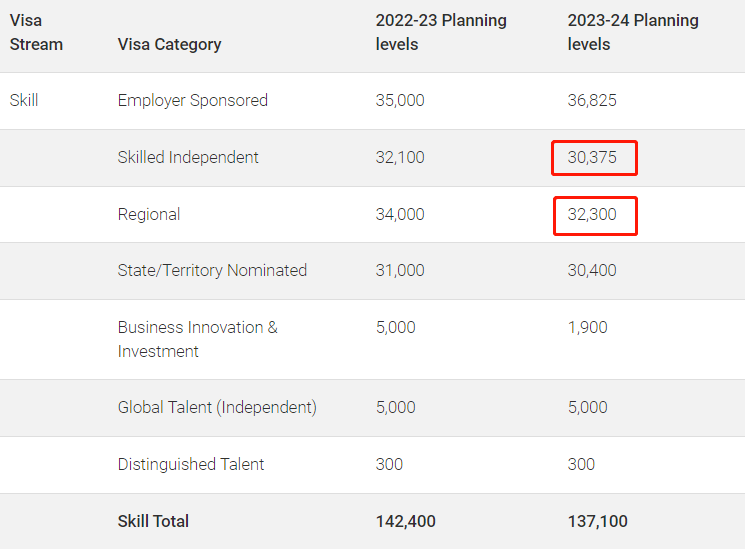
Task: Click State/Territory Nominated category
Action: click(x=212, y=270)
